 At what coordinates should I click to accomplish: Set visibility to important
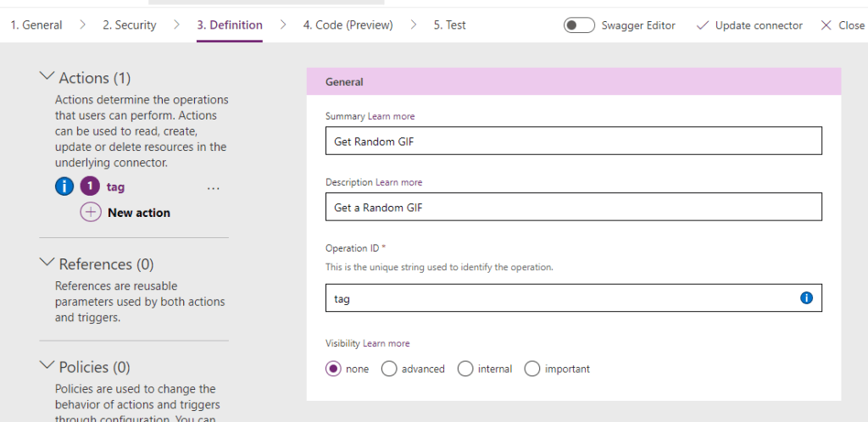pos(531,369)
